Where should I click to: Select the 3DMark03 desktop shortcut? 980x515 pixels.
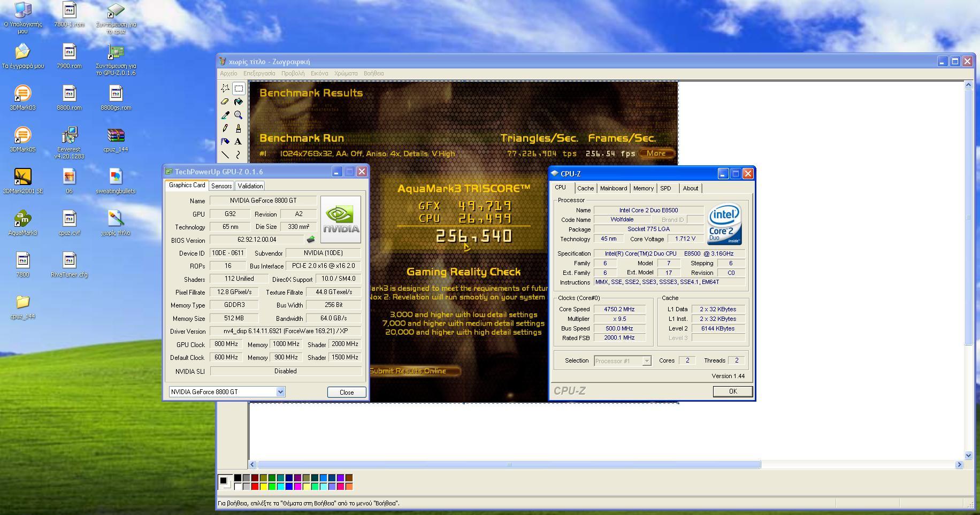pyautogui.click(x=22, y=98)
